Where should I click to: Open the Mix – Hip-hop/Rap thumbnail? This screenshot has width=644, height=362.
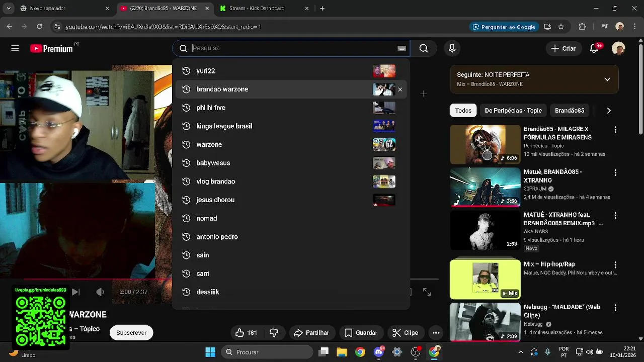click(x=485, y=279)
